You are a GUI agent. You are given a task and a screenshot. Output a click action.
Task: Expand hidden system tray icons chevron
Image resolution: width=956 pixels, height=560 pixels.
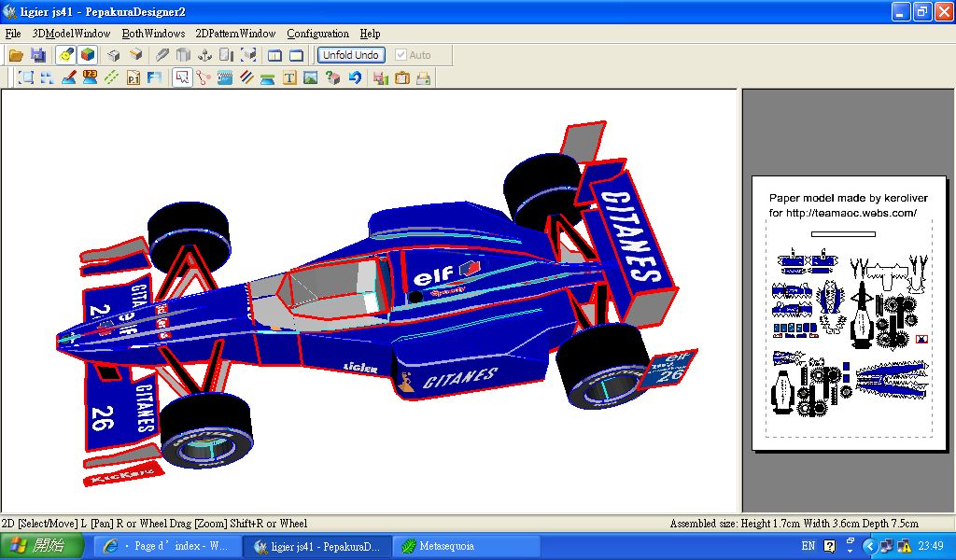(869, 546)
